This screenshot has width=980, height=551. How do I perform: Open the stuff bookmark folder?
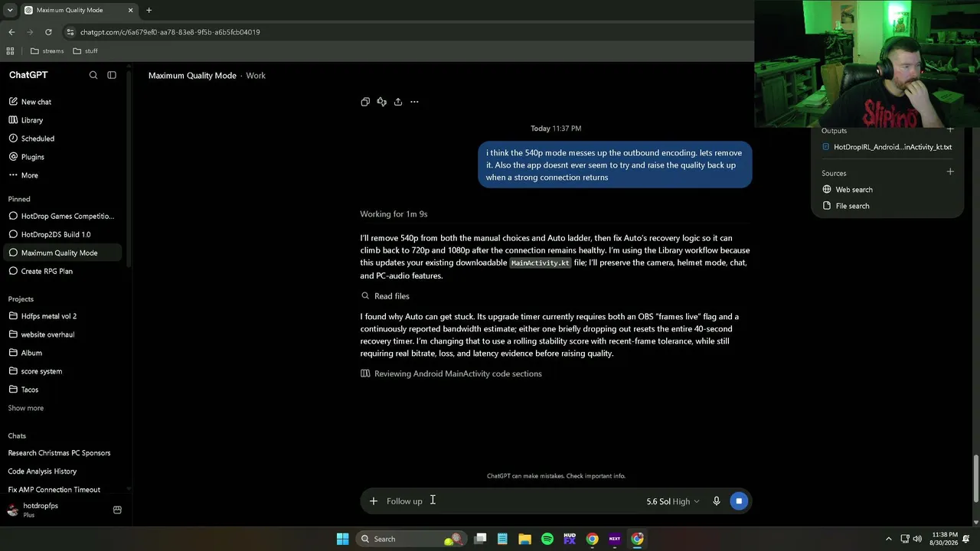point(85,51)
